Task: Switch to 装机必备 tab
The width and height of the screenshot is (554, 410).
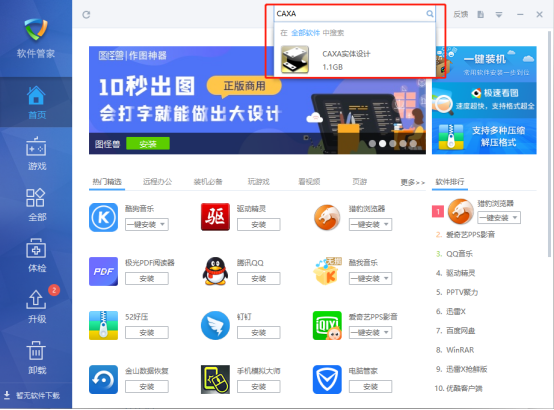Action: 208,182
